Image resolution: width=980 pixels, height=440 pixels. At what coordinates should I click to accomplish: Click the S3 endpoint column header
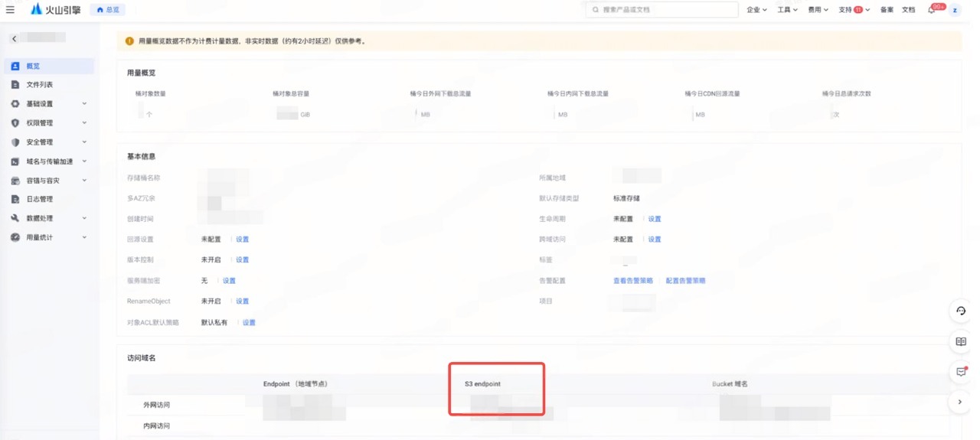coord(482,384)
